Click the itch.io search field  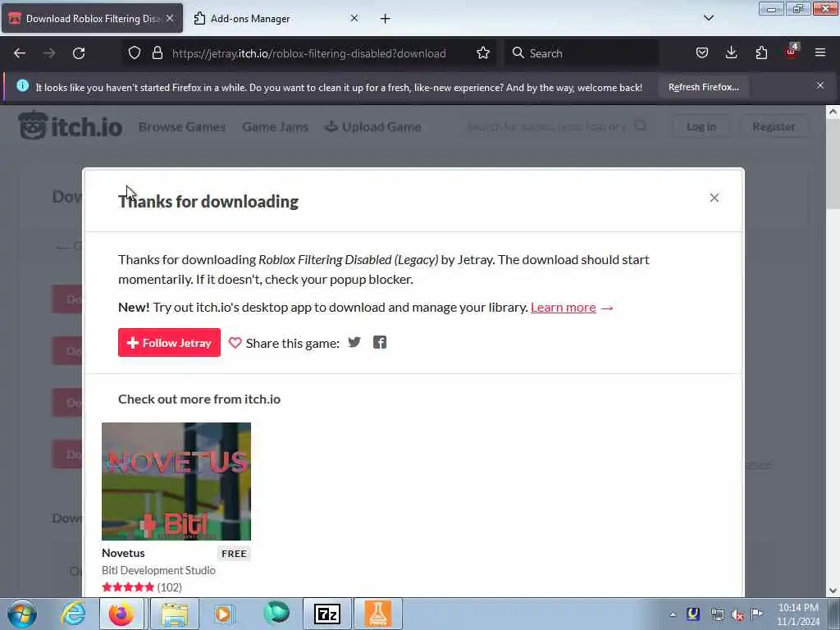pos(556,127)
